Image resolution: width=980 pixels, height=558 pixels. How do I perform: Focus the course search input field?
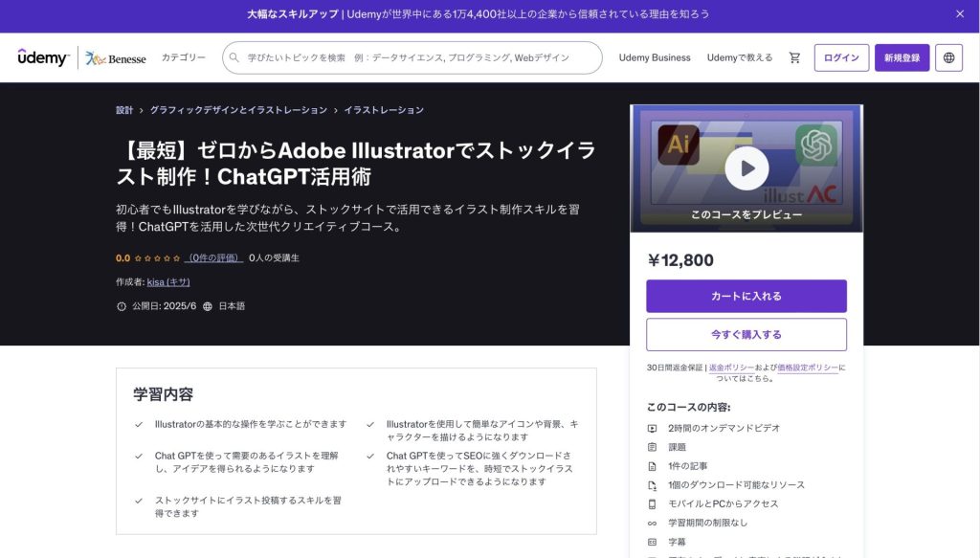coord(412,57)
